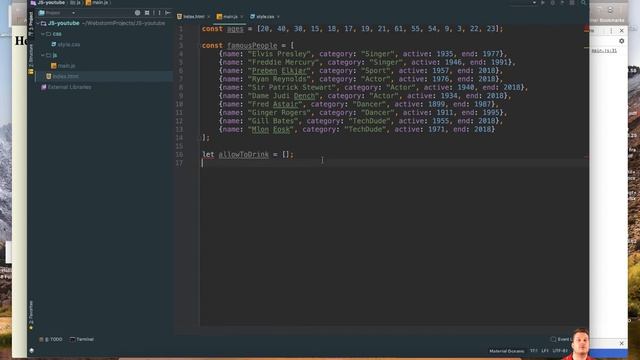Click the UTF-8 encoding status entry
This screenshot has height=360, width=640.
coord(560,351)
